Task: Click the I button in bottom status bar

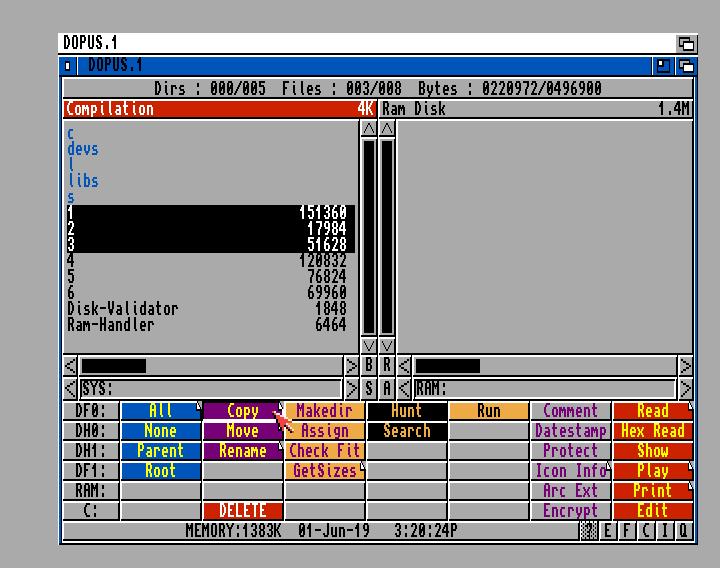Action: pyautogui.click(x=665, y=531)
